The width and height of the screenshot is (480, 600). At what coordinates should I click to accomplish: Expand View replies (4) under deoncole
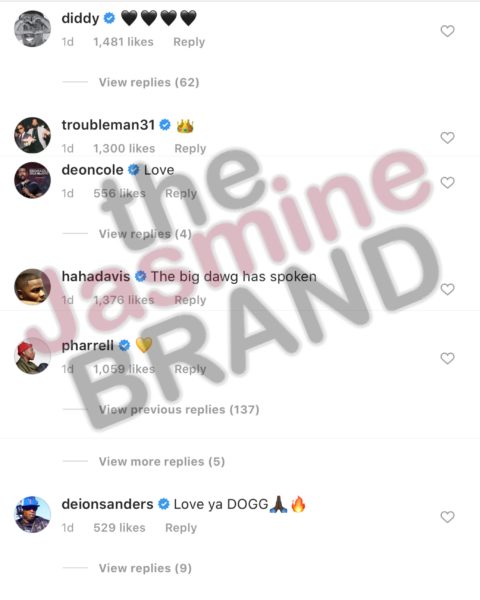(145, 234)
